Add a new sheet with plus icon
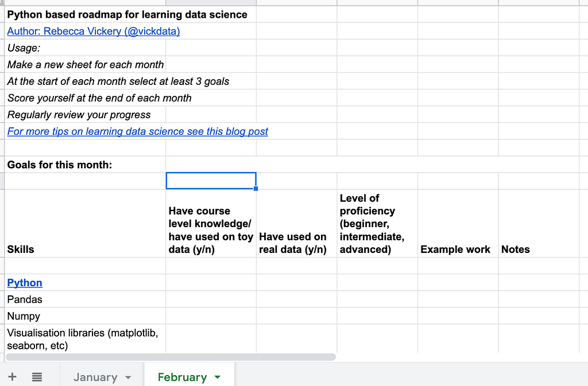Image resolution: width=588 pixels, height=386 pixels. 12,377
